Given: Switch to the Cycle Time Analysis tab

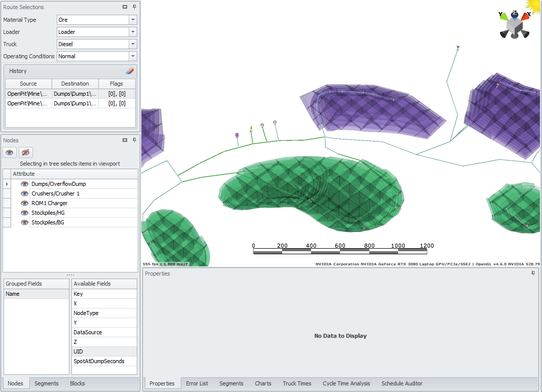Looking at the screenshot, I should [346, 383].
